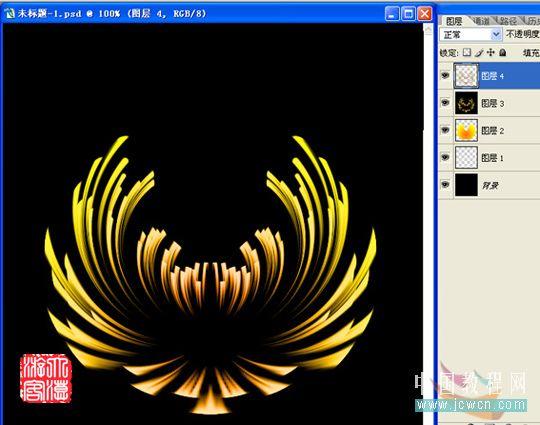Maximize the 未标题-1.psd document window
This screenshot has width=540, height=425.
[x=408, y=14]
